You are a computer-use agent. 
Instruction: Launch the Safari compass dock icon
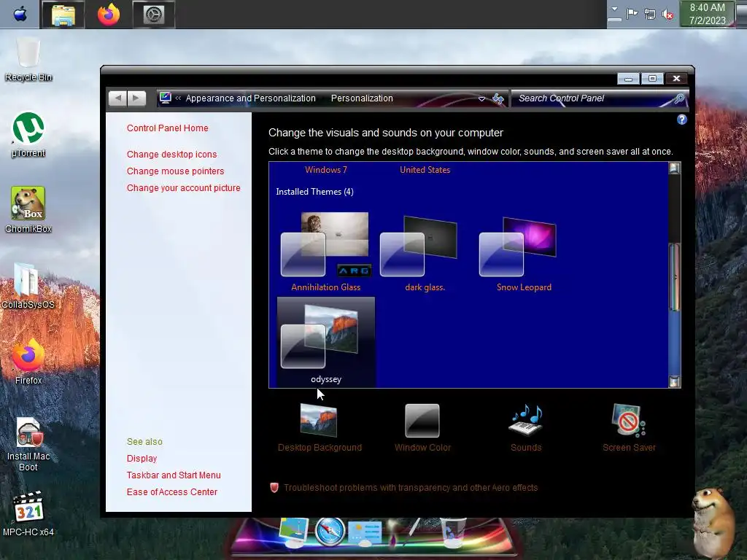click(330, 531)
